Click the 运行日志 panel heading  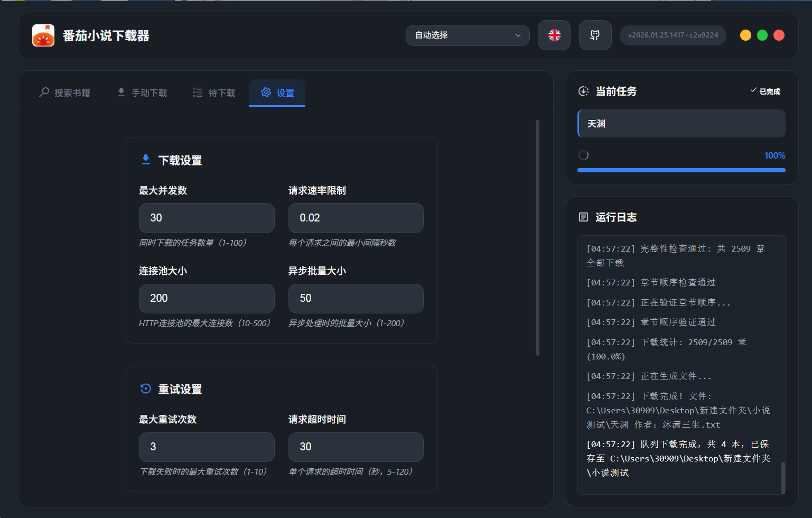[616, 217]
